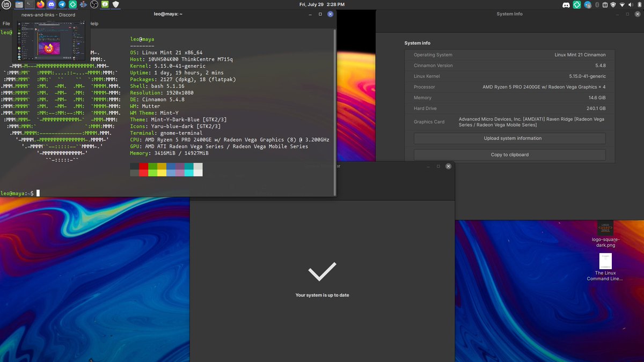Viewport: 644px width, 362px height.
Task: Open the volume tray applet
Action: 631,4
